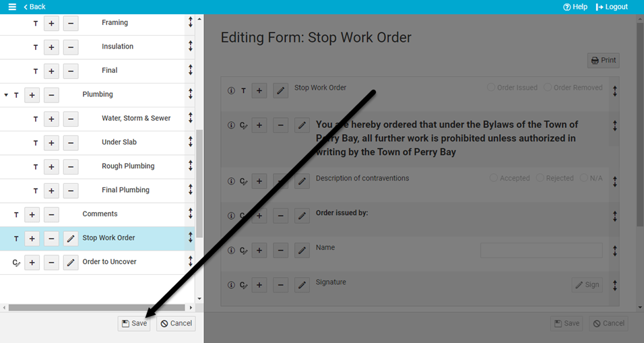Add item under the Final Plumbing row
Viewport: 644px width, 343px height.
(x=51, y=191)
